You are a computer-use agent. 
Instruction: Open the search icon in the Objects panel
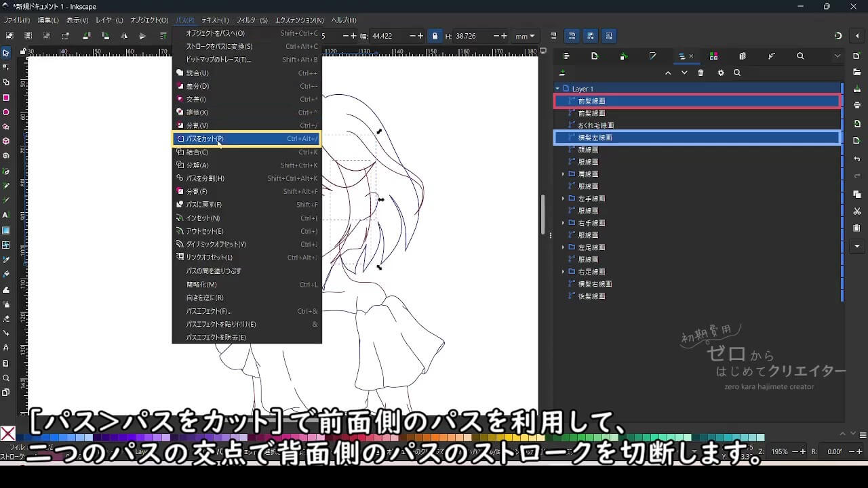point(737,73)
